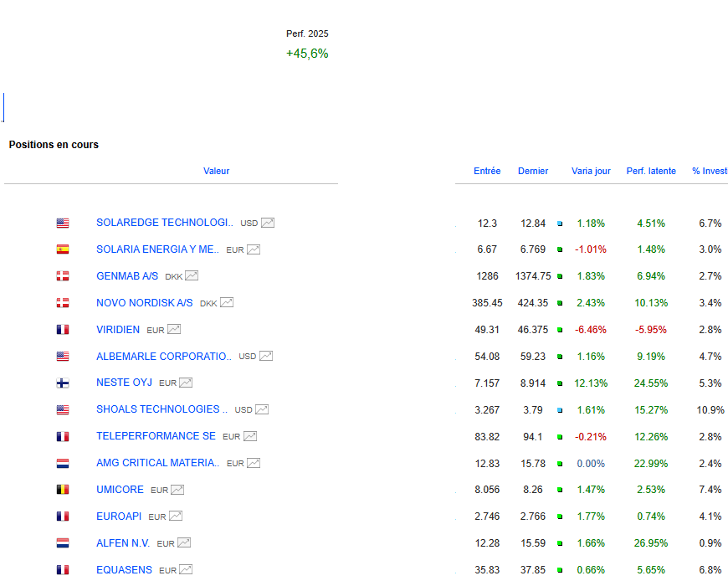Open chart icon beside EQUASENS

click(x=186, y=570)
